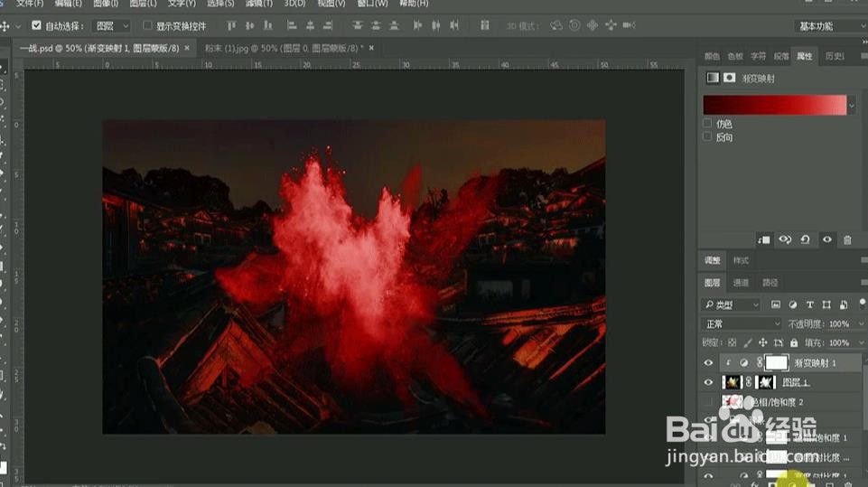Hide the 渐变映射 1 layer
868x487 pixels.
click(708, 363)
